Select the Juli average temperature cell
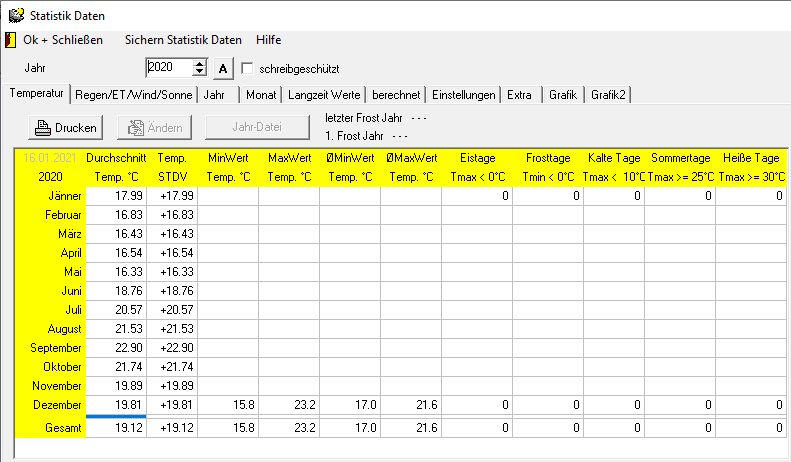 (116, 311)
